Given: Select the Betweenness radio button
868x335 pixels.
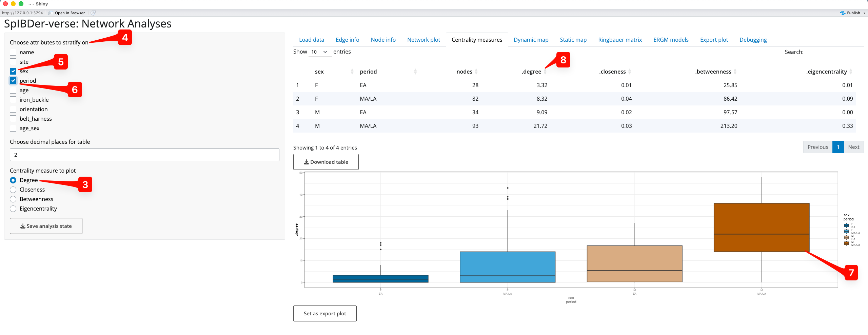Looking at the screenshot, I should 13,199.
